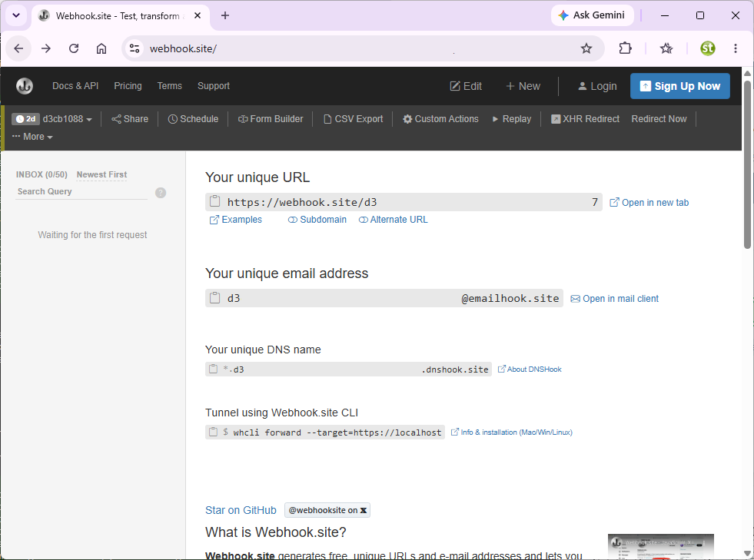
Task: Open the Chrome profile avatar
Action: point(707,48)
